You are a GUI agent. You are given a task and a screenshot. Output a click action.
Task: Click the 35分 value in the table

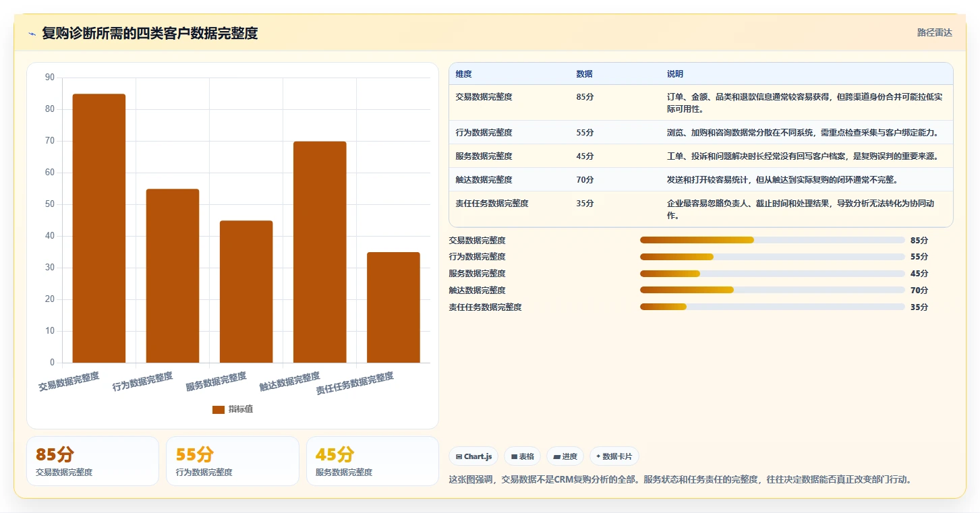click(x=585, y=204)
